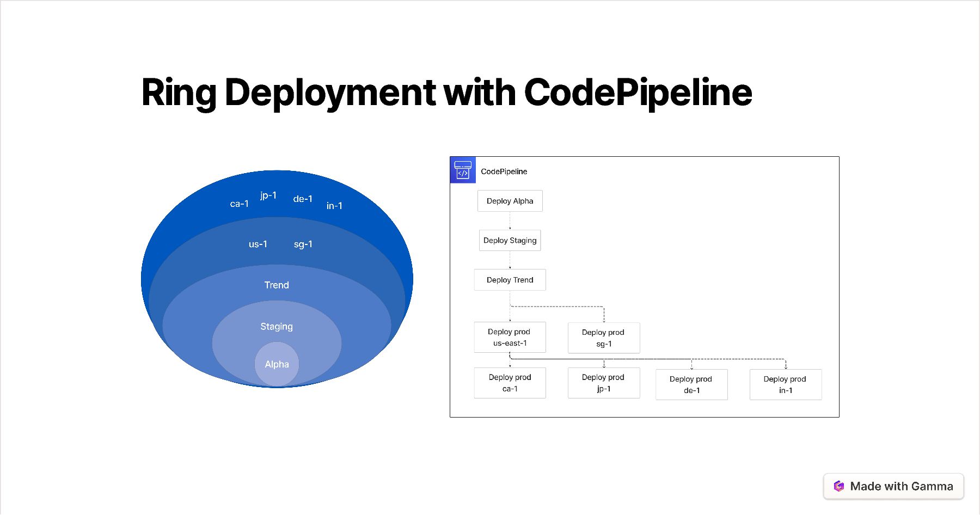
Task: Click the Deploy prod jp-1 box
Action: click(x=604, y=383)
